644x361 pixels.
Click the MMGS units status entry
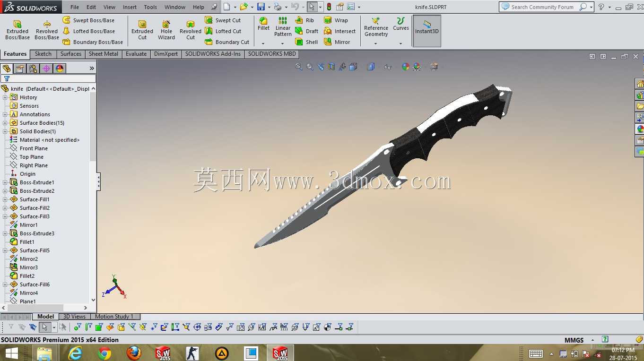click(574, 340)
